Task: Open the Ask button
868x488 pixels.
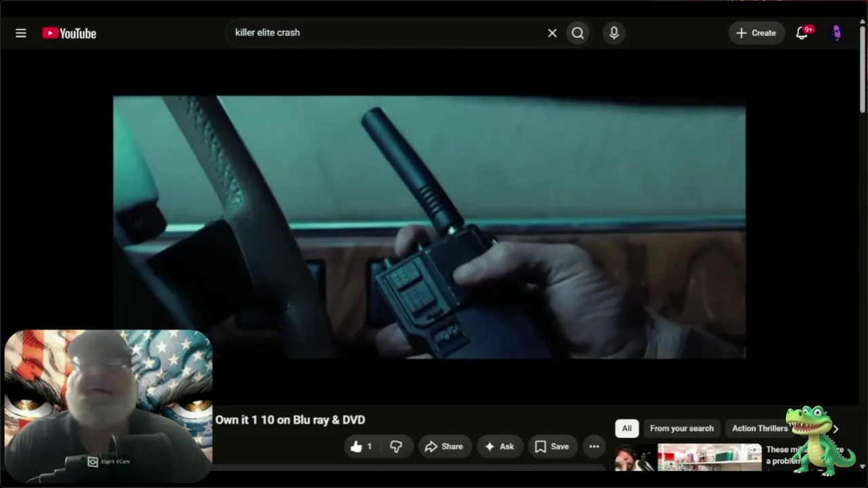Action: tap(500, 447)
